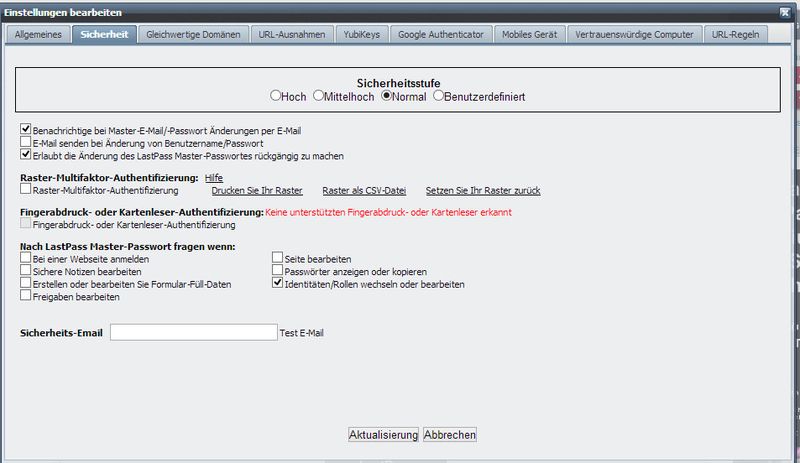This screenshot has width=800, height=463.
Task: Click 'Nach LastPass Master-Passwort fragen wenn:' heading
Action: pyautogui.click(x=128, y=247)
